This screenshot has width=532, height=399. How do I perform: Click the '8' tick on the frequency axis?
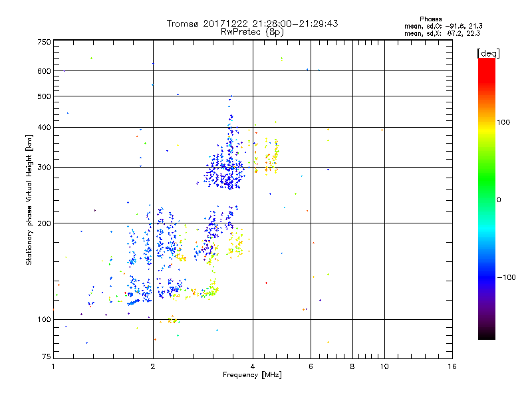[x=352, y=366]
